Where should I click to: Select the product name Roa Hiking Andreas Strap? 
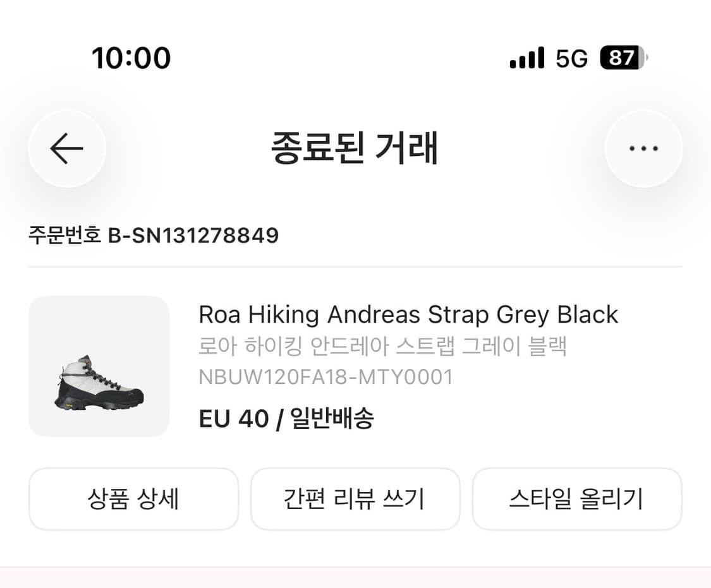408,314
